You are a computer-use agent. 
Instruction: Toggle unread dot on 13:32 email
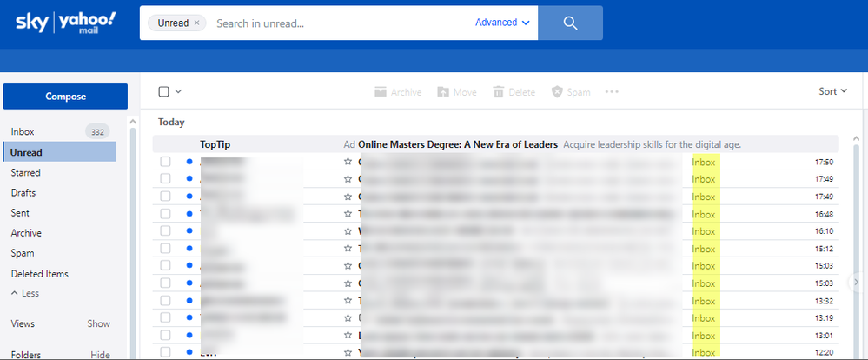coord(190,301)
